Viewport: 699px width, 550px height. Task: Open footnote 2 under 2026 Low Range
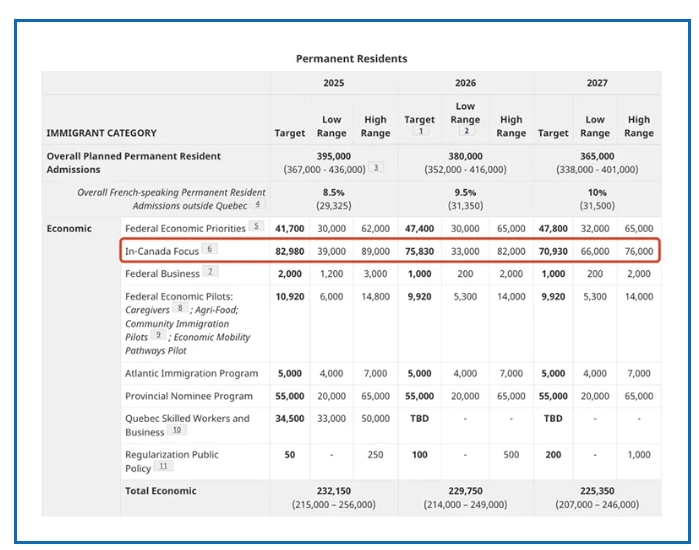[465, 132]
